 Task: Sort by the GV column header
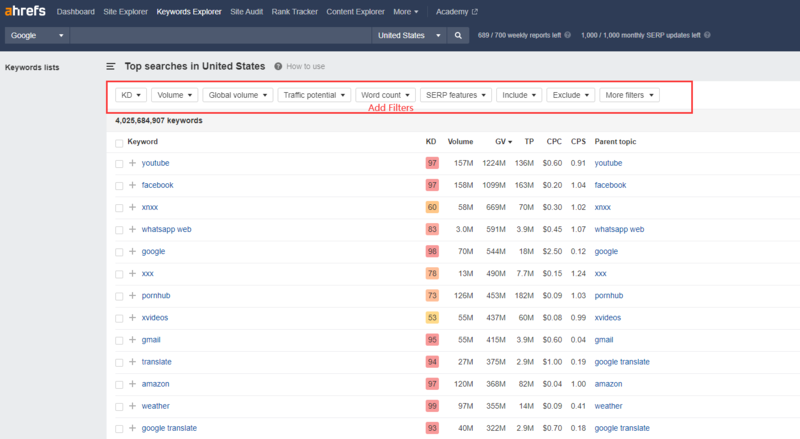click(x=503, y=141)
